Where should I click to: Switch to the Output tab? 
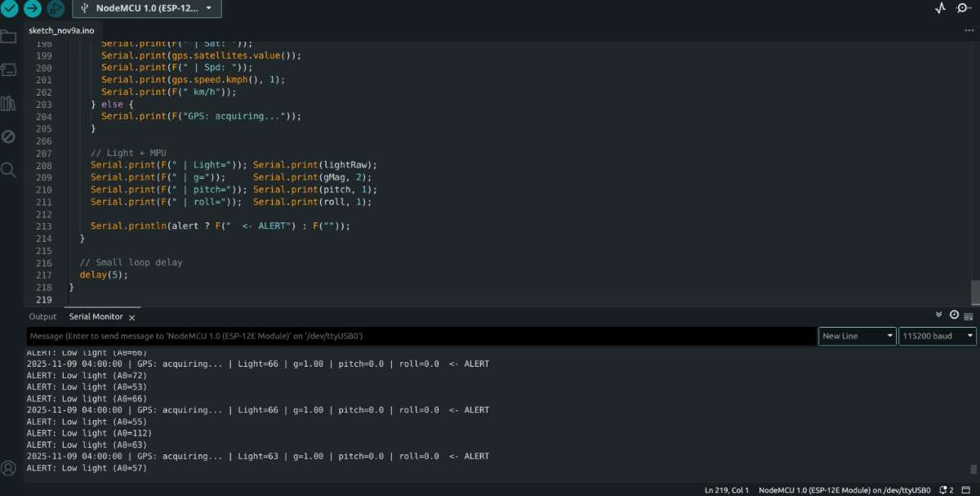[42, 316]
